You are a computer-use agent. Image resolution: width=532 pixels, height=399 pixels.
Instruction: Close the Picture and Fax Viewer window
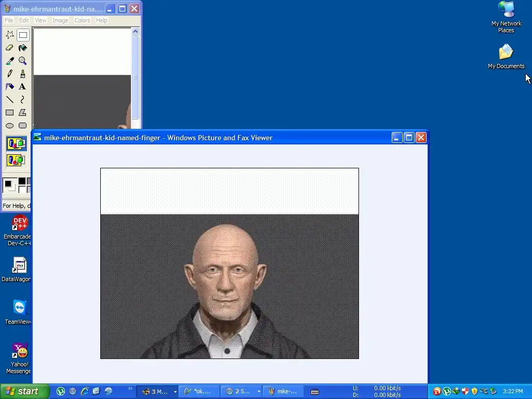point(421,138)
